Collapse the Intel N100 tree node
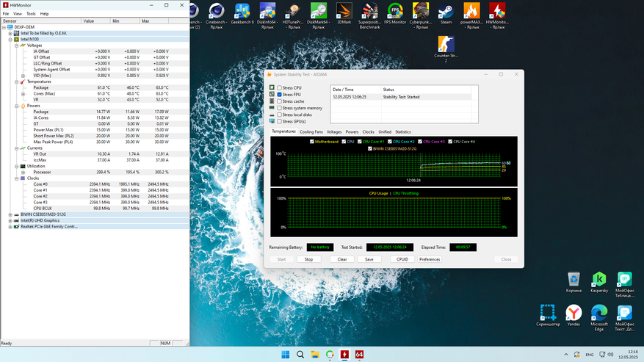Image resolution: width=644 pixels, height=362 pixels. [x=10, y=39]
